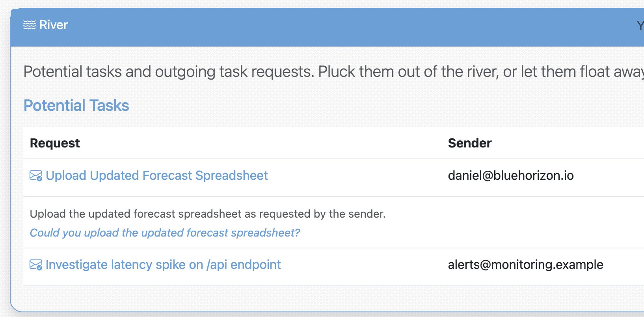Screen dimensions: 644x317
Task: Open the River title in header
Action: pos(54,25)
